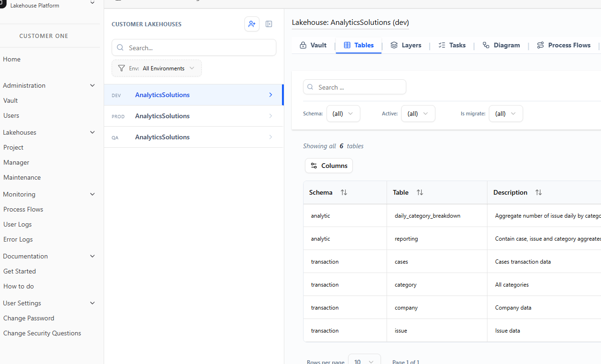Open the Rows per page dropdown
The height and width of the screenshot is (364, 601).
(x=364, y=361)
